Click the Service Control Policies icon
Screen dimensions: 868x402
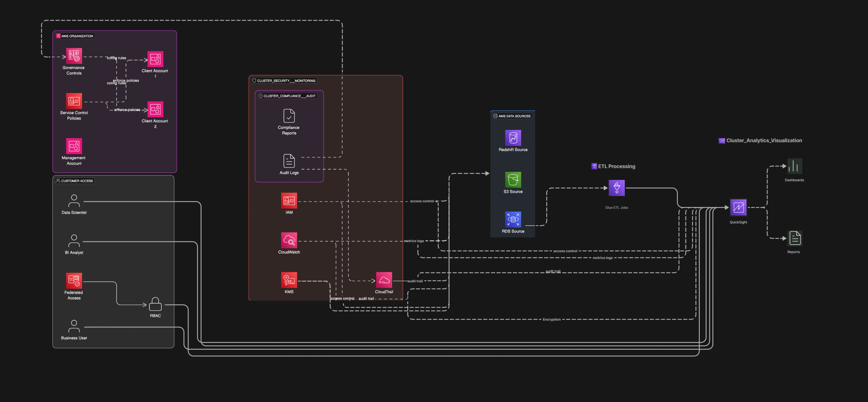pos(74,101)
